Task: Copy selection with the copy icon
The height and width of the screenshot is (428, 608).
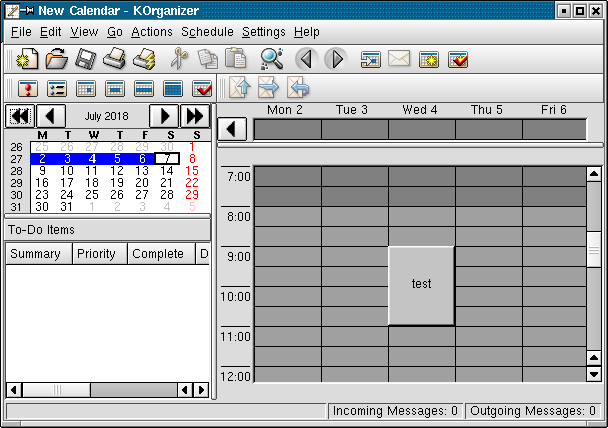Action: click(x=207, y=59)
